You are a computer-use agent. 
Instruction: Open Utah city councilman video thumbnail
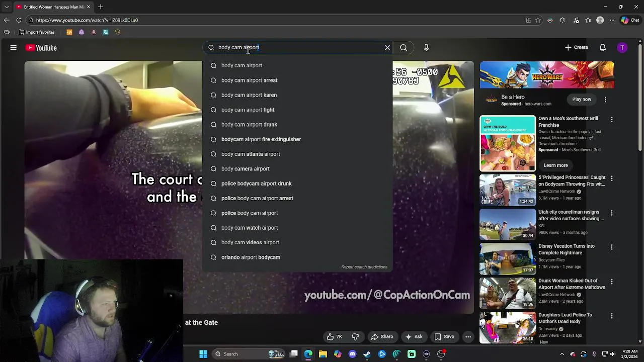point(508,224)
